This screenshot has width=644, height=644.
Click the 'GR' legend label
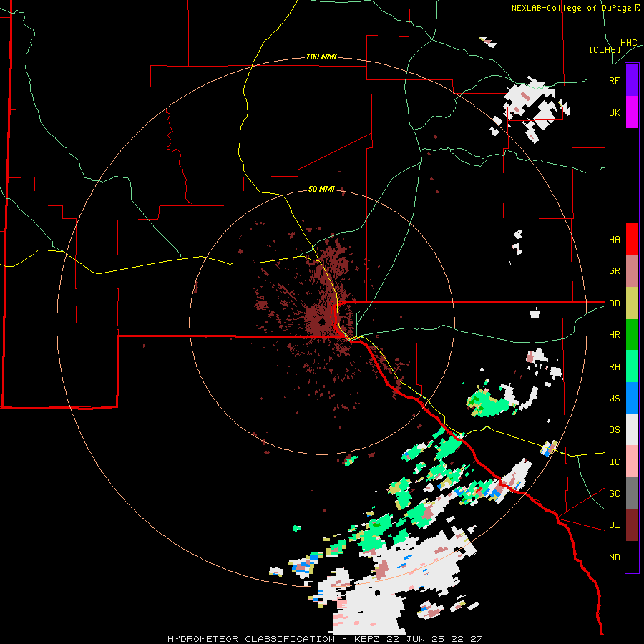pyautogui.click(x=614, y=271)
